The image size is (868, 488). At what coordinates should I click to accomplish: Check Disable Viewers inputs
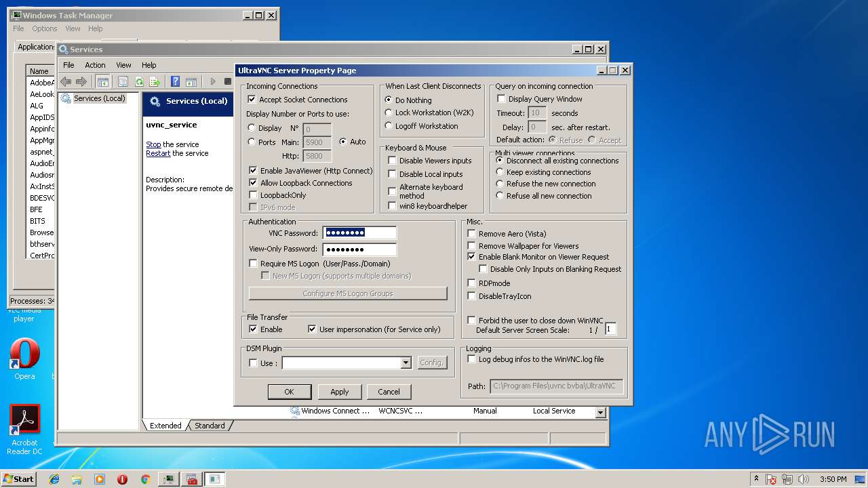(x=393, y=161)
